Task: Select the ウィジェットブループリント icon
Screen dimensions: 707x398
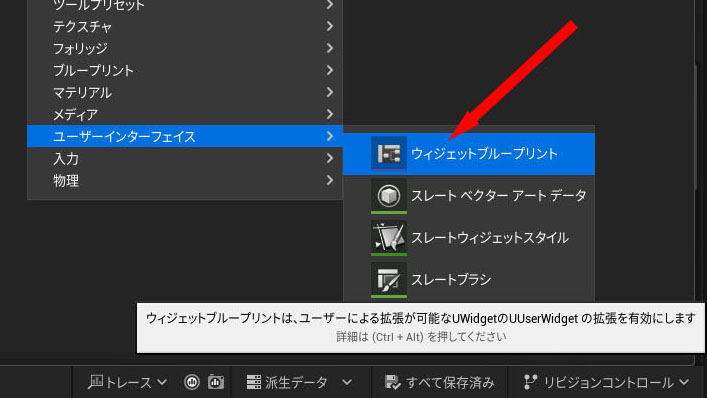Action: click(389, 153)
